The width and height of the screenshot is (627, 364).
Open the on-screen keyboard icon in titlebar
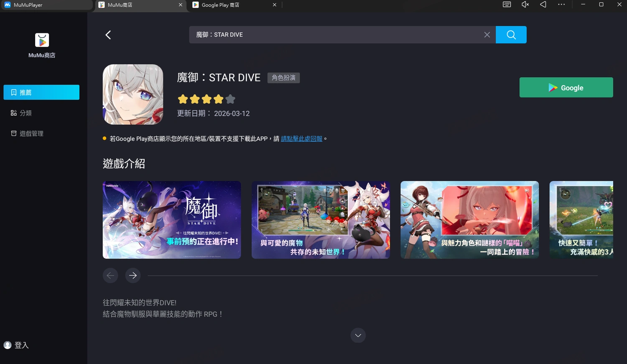[x=506, y=5]
